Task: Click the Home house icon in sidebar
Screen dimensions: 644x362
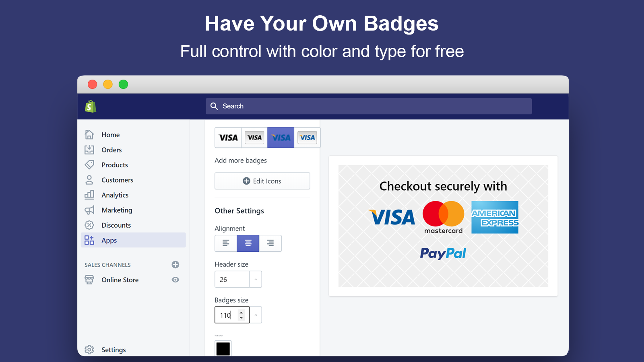Action: (x=89, y=134)
